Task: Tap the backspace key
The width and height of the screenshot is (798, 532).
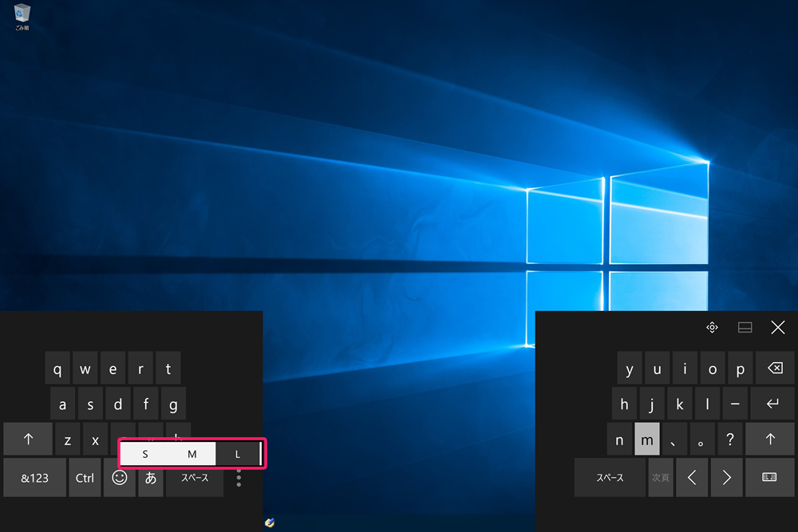Action: click(775, 368)
